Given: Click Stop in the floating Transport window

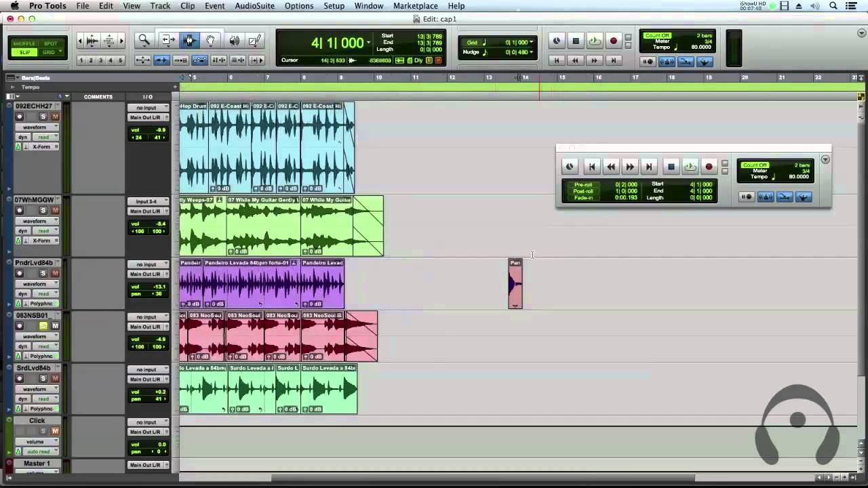Looking at the screenshot, I should [x=671, y=167].
